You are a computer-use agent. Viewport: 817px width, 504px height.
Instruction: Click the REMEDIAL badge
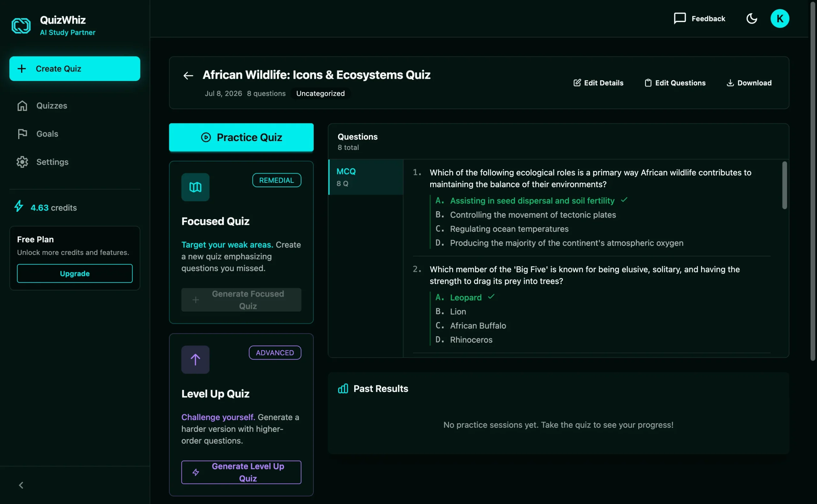[x=276, y=180]
